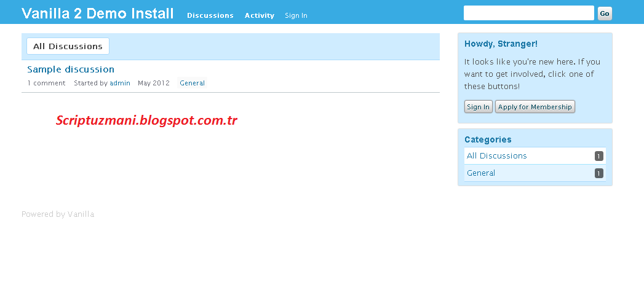Select the All Discussions tab
644x301 pixels.
pos(68,46)
